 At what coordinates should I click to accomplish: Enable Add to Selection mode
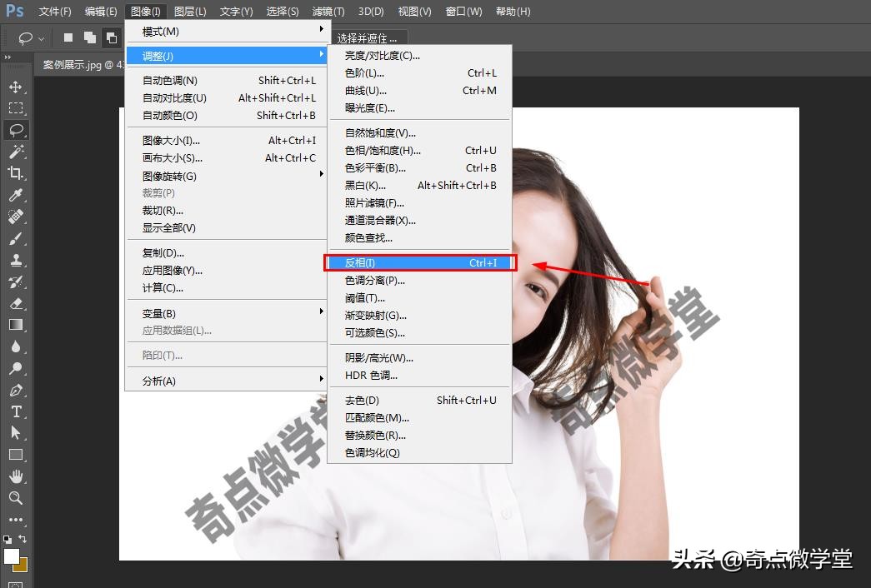89,37
